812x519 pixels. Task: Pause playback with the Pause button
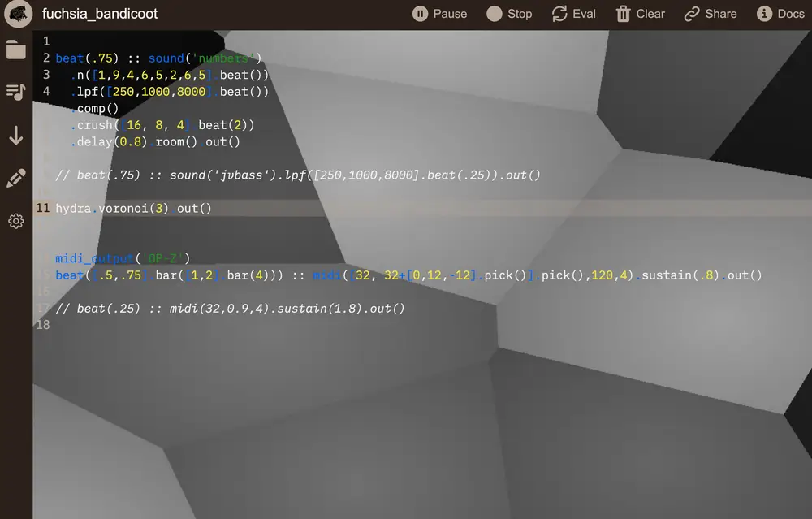pos(439,14)
